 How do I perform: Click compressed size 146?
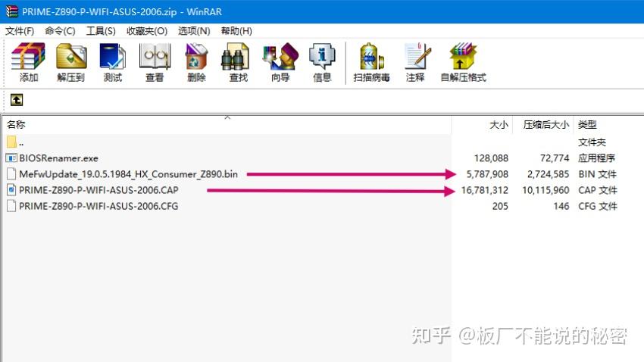pyautogui.click(x=561, y=206)
